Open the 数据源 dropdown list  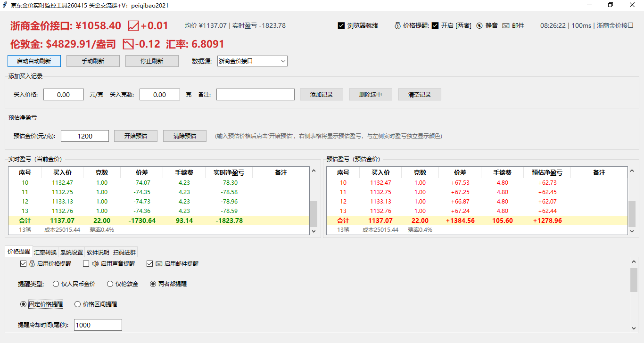[x=252, y=61]
